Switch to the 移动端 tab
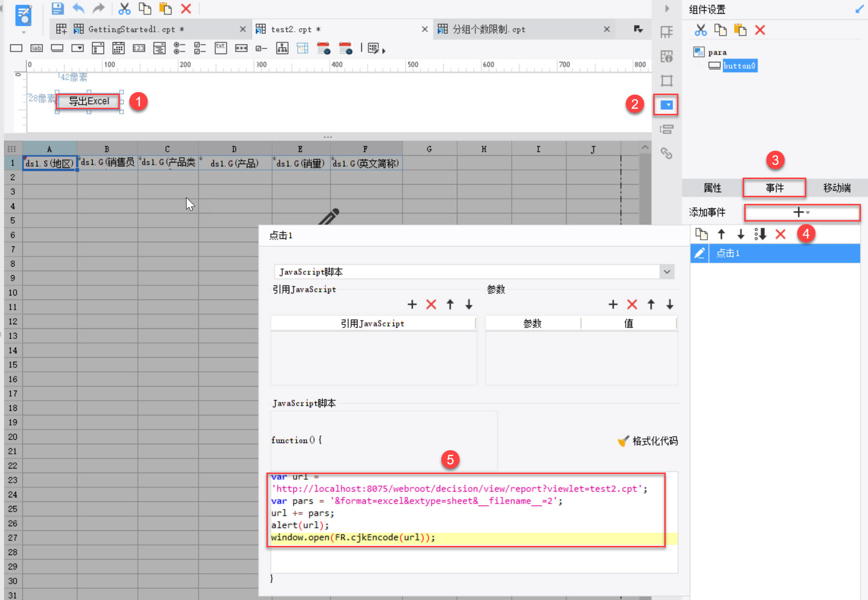Screen dimensions: 868x600 [837, 188]
